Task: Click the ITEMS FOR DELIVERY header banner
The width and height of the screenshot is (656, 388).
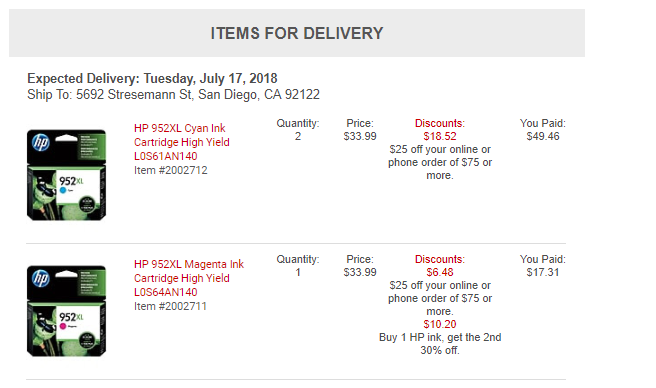Action: 297,33
